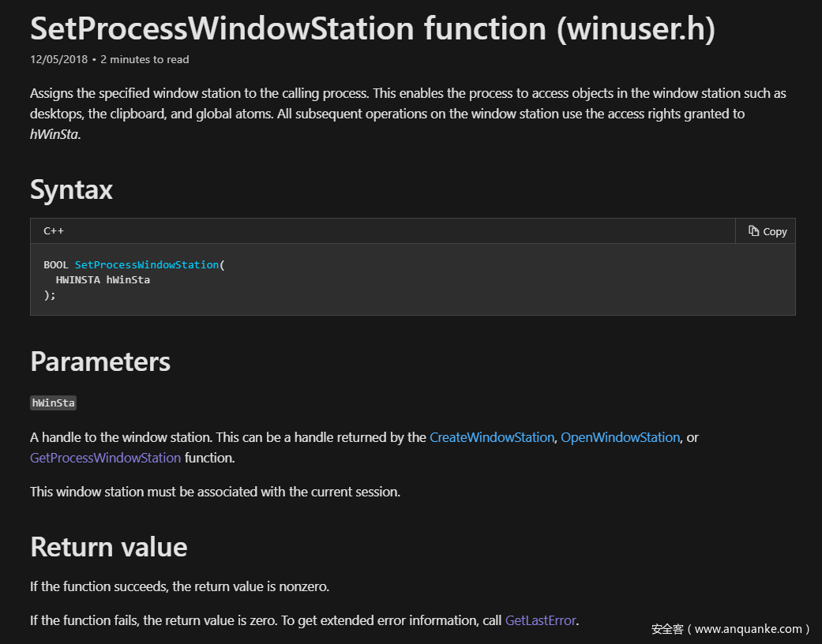The image size is (822, 644).
Task: Click the Syntax section heading
Action: (x=71, y=190)
